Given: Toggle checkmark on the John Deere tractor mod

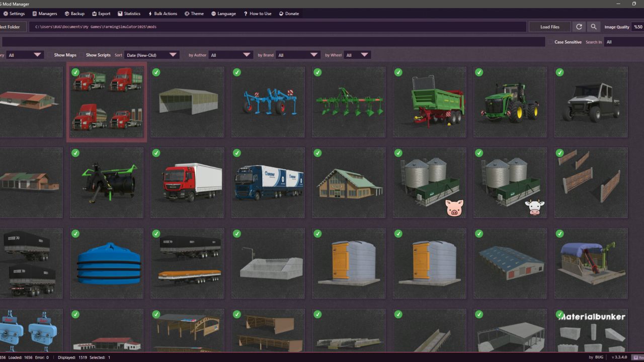Looking at the screenshot, I should coord(479,72).
